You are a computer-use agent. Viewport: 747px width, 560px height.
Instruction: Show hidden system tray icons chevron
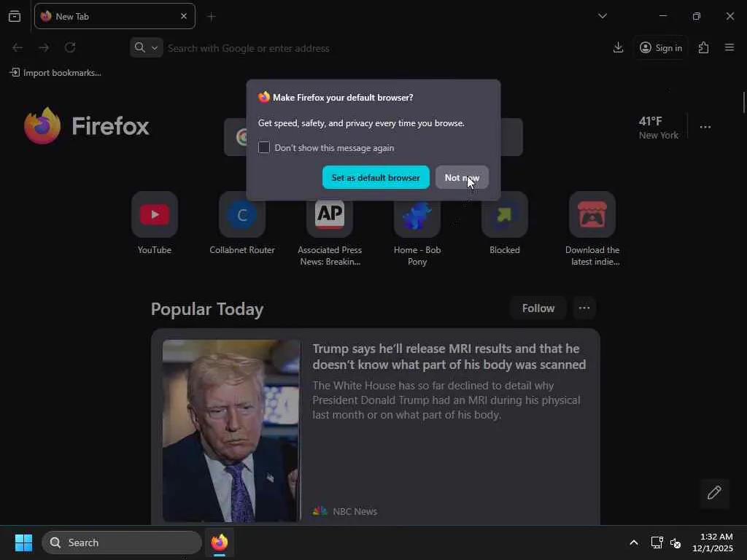point(634,542)
